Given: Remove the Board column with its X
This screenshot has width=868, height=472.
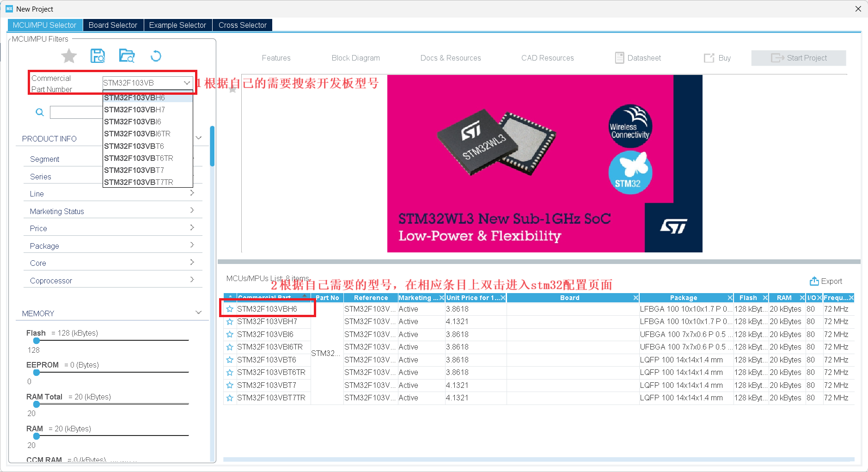Looking at the screenshot, I should (x=636, y=298).
